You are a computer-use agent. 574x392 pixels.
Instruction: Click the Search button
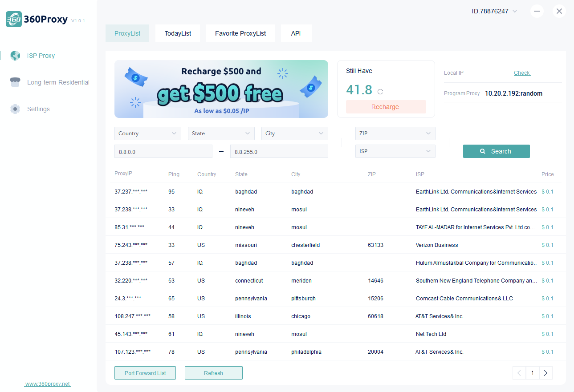pyautogui.click(x=497, y=151)
